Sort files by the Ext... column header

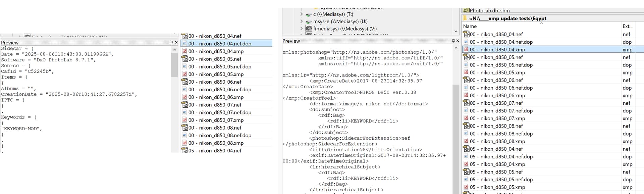tap(627, 26)
